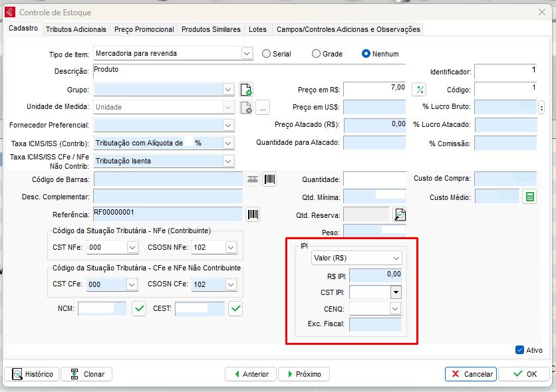Click the Preço em US$ field
Viewport: 556px width, 392px height.
pos(375,107)
